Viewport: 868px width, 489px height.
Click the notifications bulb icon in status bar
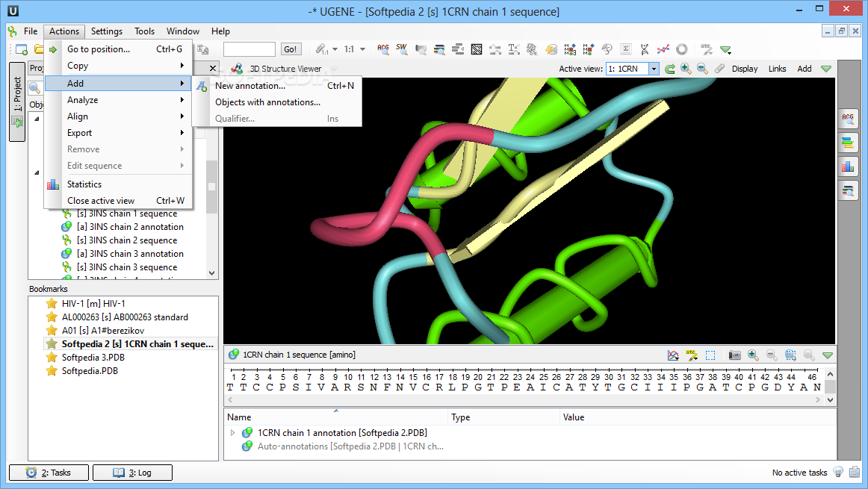point(838,472)
